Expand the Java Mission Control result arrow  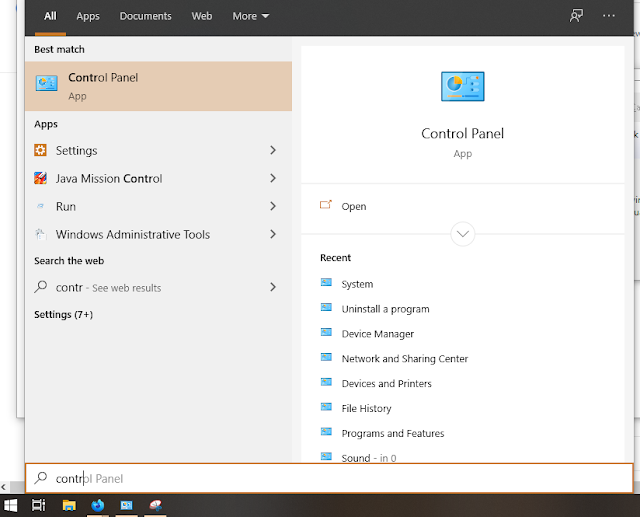pos(273,178)
